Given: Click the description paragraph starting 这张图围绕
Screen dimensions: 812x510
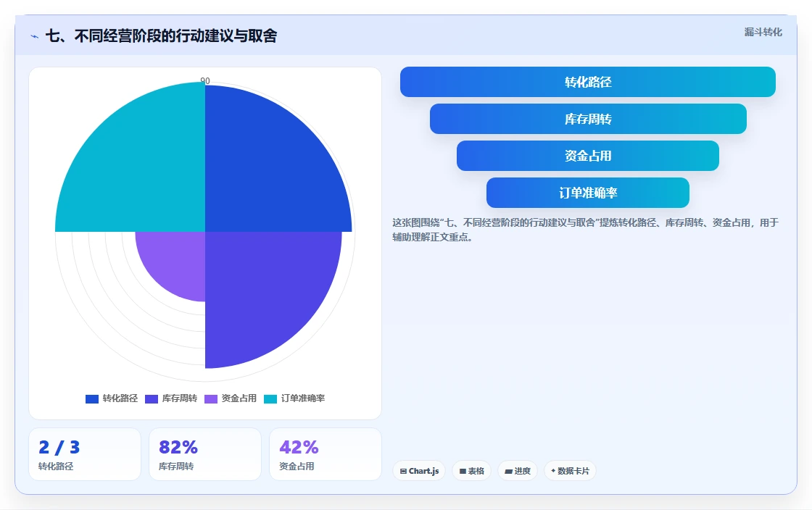Looking at the screenshot, I should pyautogui.click(x=585, y=230).
